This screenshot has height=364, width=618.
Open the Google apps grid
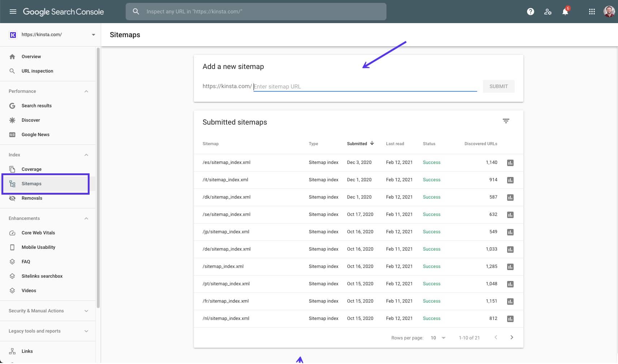[592, 12]
